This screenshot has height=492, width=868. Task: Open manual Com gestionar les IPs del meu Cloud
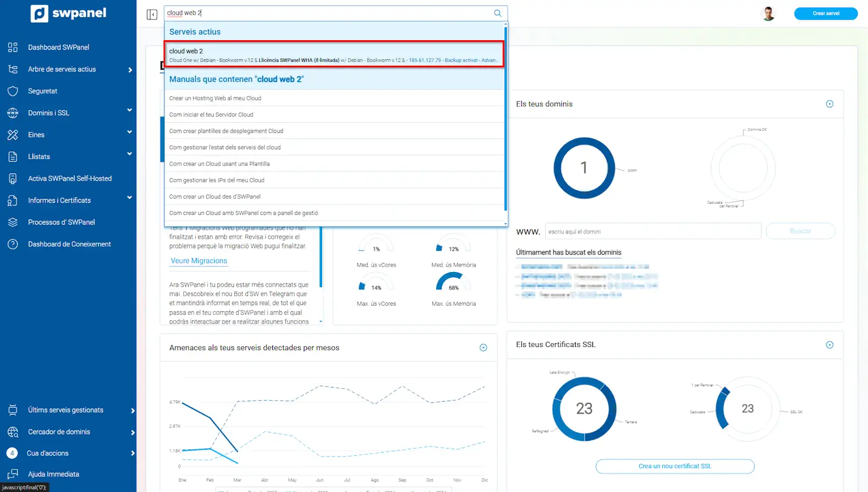[334, 180]
